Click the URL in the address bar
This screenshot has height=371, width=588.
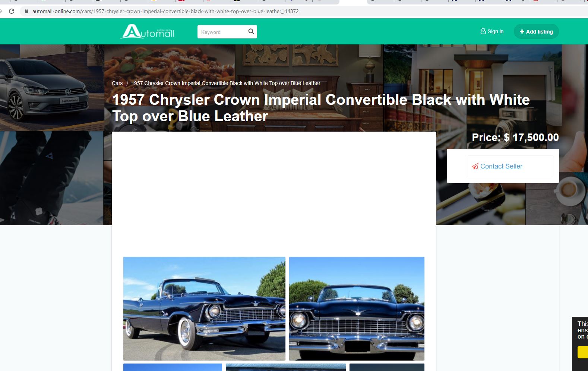coord(165,11)
